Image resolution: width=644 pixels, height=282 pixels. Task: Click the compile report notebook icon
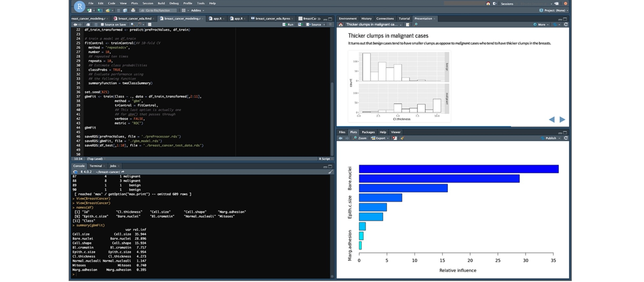(149, 25)
